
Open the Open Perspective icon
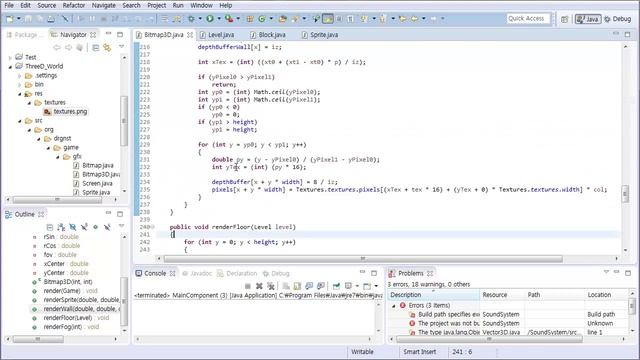click(x=564, y=19)
